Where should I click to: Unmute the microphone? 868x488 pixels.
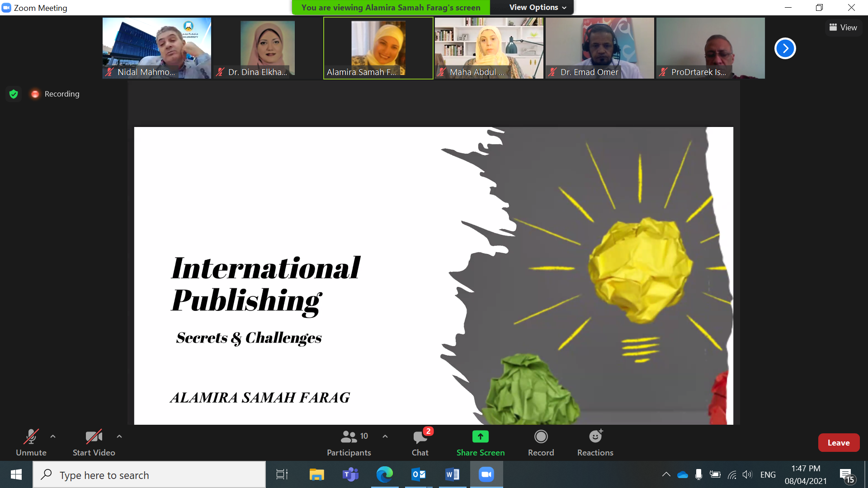(x=31, y=442)
